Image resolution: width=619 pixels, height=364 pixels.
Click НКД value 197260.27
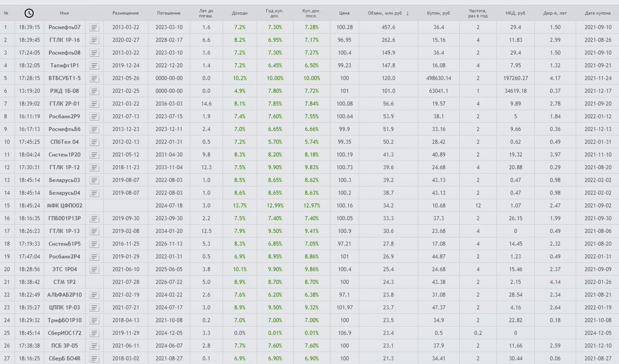(x=515, y=78)
